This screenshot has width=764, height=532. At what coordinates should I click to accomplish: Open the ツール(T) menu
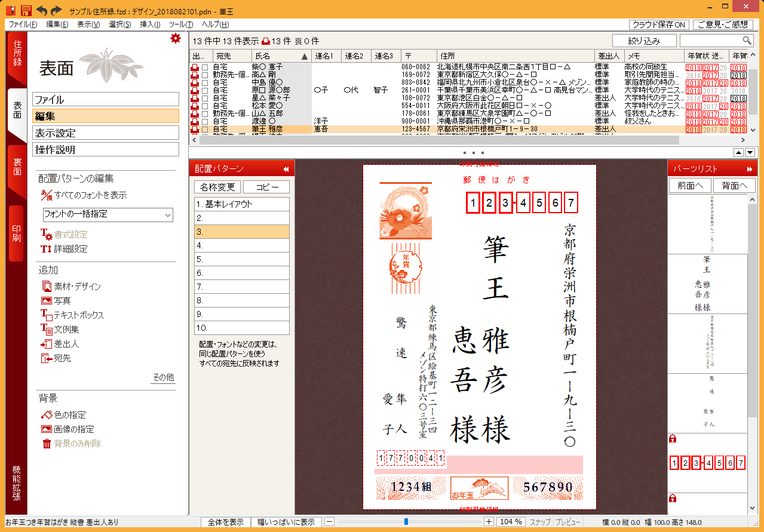(180, 24)
